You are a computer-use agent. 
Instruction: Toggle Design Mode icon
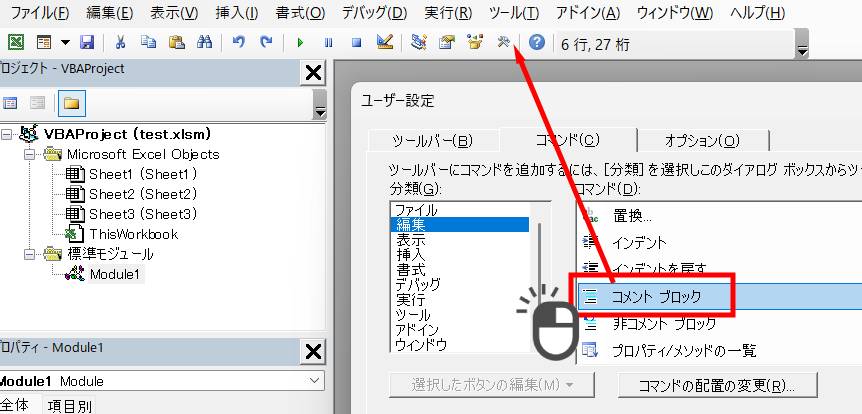point(385,42)
